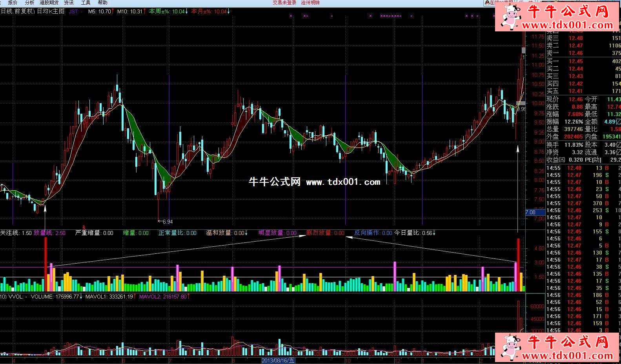
Task: Click the 剧烈放量 indicator label
Action: (x=319, y=233)
